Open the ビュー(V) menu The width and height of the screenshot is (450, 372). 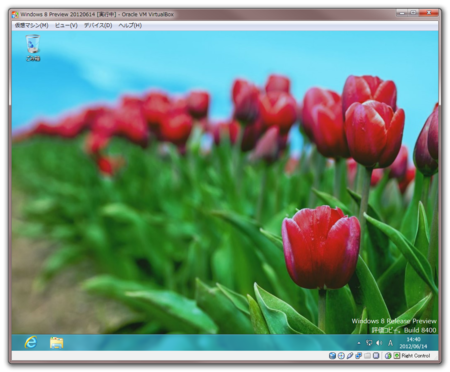tap(66, 26)
